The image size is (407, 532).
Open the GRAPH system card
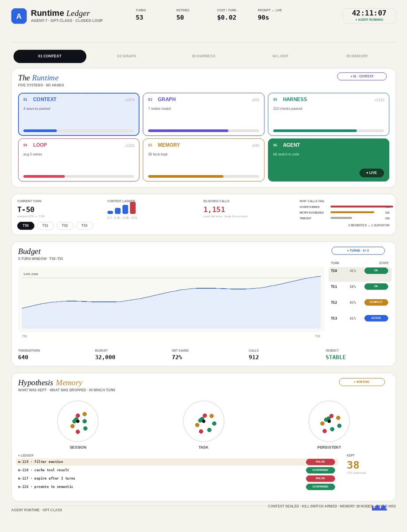pyautogui.click(x=204, y=114)
